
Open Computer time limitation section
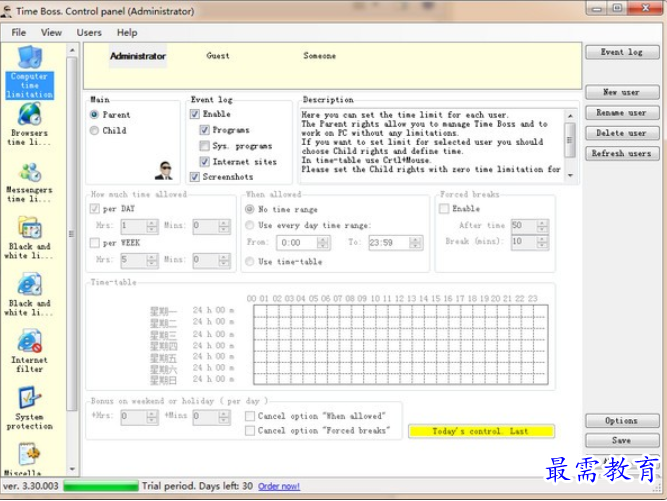point(29,72)
